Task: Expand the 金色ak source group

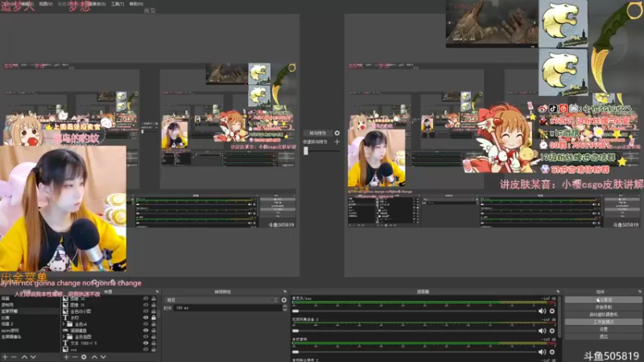Action: click(x=64, y=324)
